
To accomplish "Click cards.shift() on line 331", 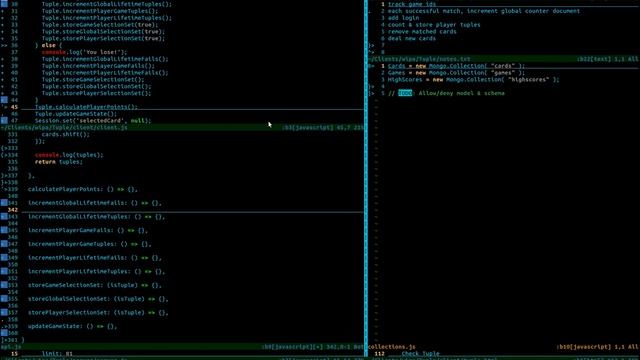I will [x=66, y=134].
